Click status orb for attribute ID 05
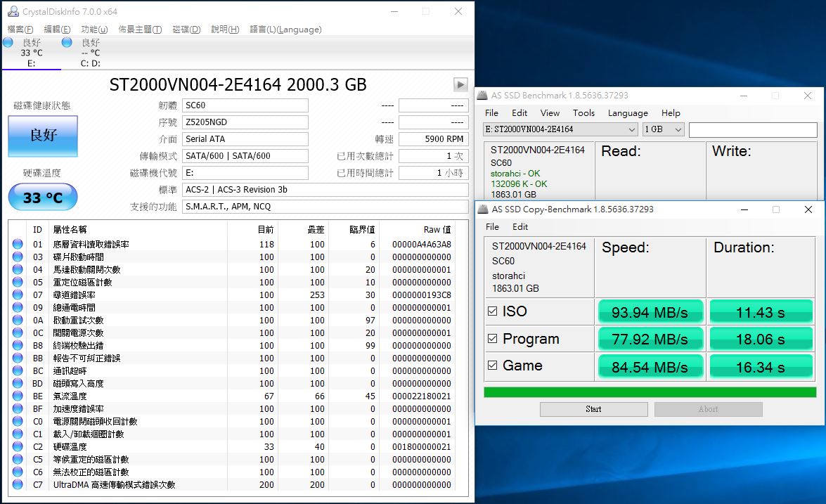 tap(18, 282)
